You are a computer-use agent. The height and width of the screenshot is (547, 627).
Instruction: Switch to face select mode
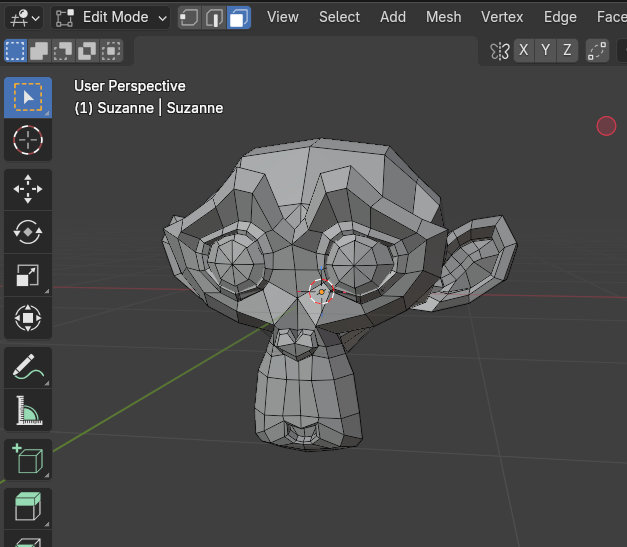239,18
